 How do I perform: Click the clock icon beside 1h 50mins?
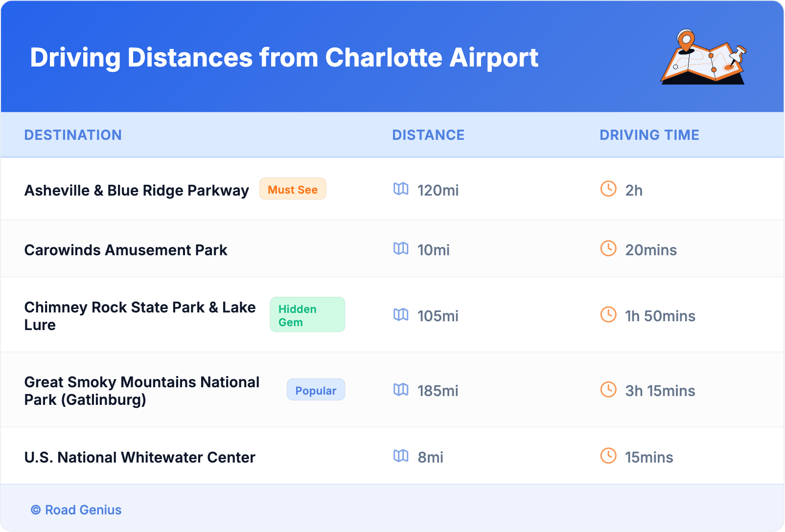[608, 314]
